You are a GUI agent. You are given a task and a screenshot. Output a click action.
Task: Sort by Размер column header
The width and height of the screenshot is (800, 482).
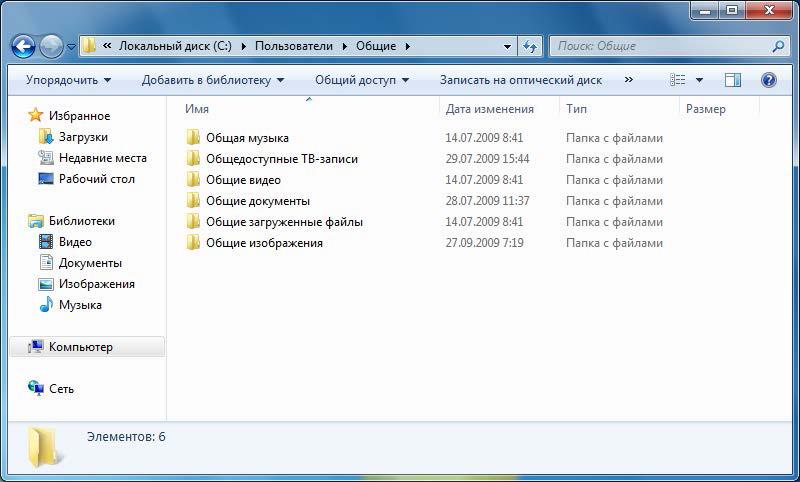click(706, 109)
